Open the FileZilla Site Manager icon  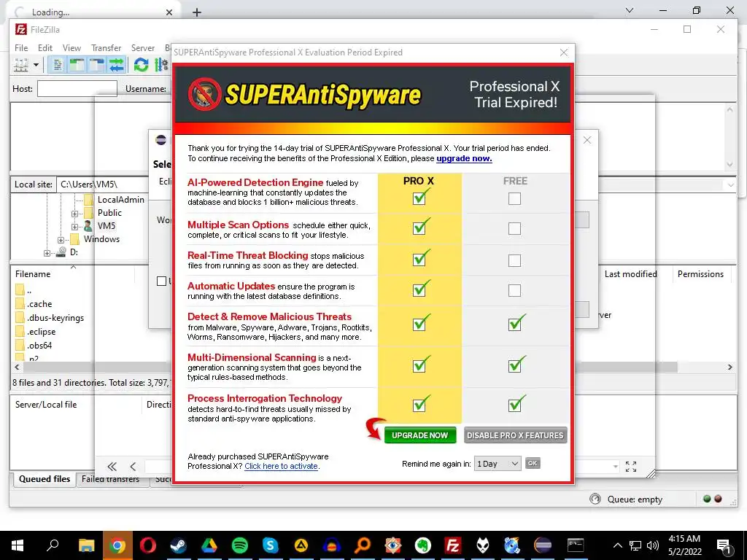(21, 65)
